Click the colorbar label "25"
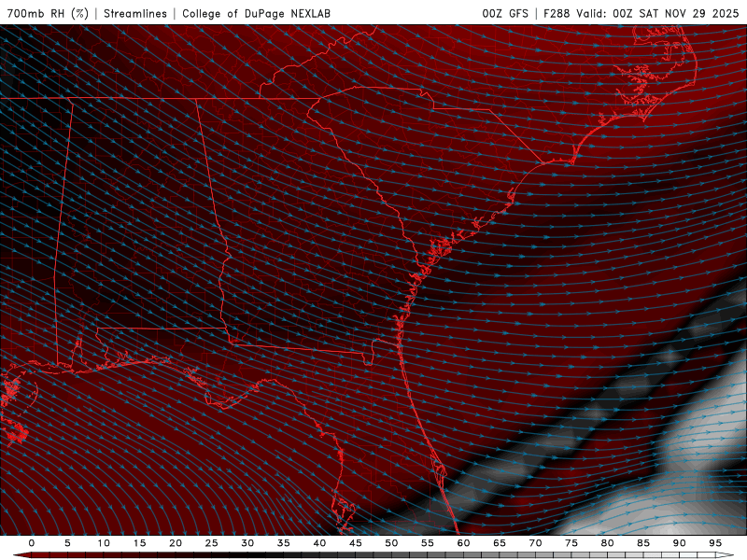The image size is (747, 560). (x=211, y=543)
